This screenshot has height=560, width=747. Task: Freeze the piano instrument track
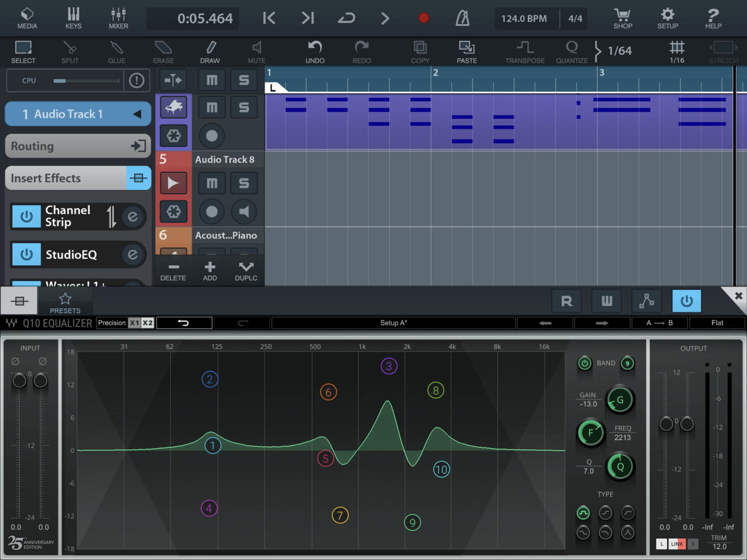174,136
